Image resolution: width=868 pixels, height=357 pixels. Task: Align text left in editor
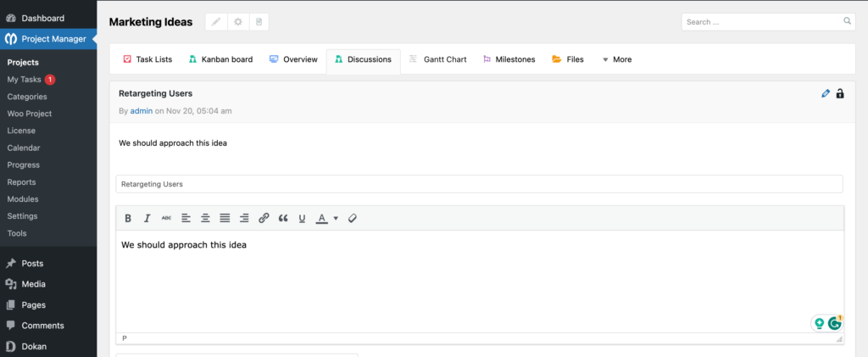[x=186, y=218]
